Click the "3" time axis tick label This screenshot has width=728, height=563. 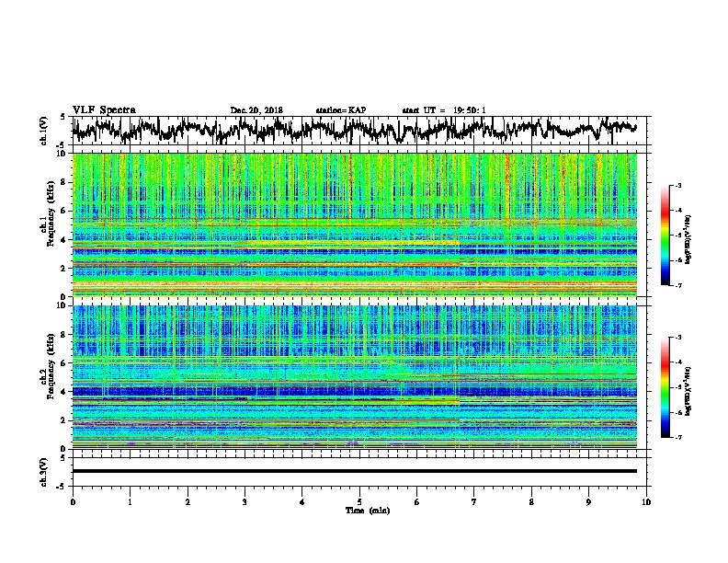click(245, 502)
